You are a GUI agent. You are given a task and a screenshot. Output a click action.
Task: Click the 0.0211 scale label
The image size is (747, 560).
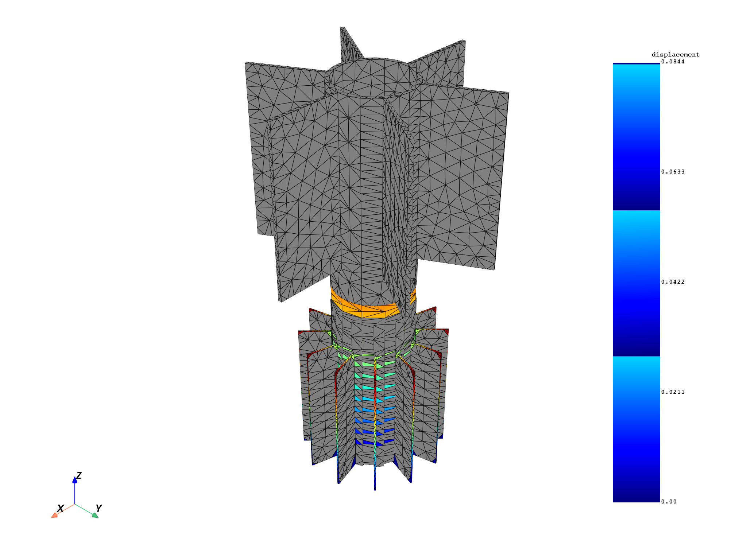pos(673,392)
